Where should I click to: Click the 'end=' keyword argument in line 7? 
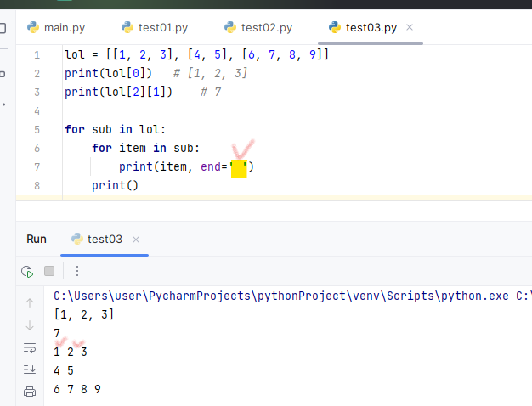(x=214, y=166)
